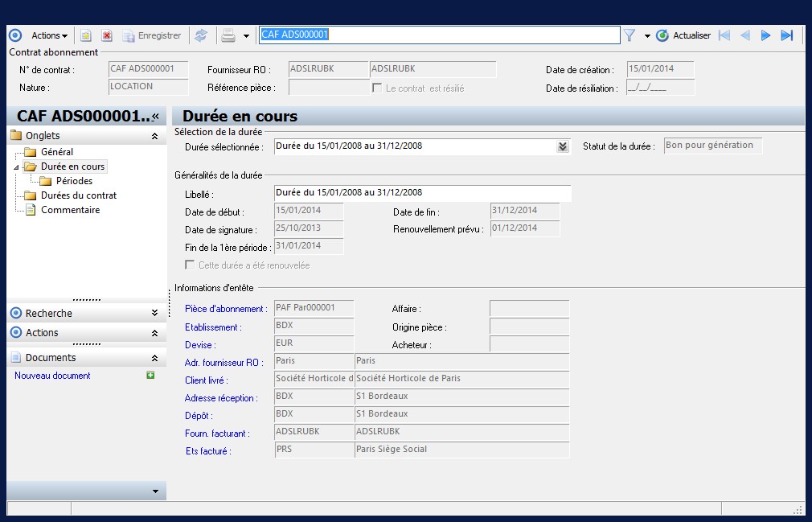The image size is (812, 522).
Task: Click the Recherche section round icon
Action: (x=16, y=313)
